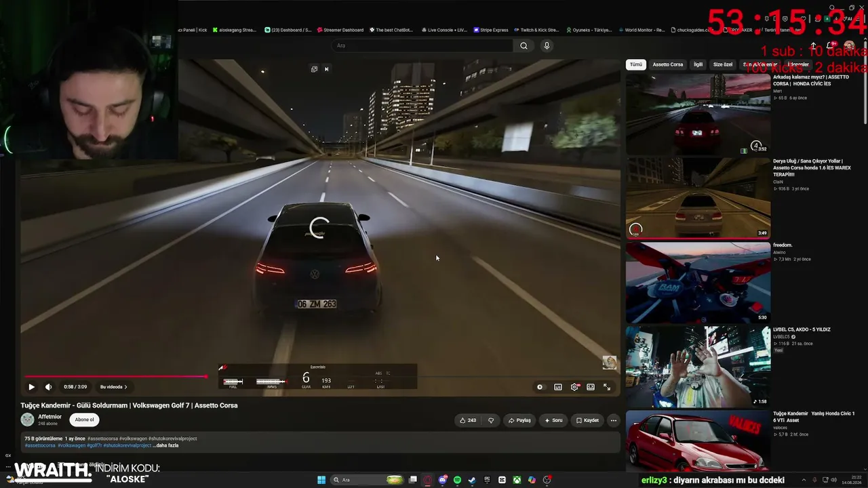Open the Affetmior channel avatar

28,420
